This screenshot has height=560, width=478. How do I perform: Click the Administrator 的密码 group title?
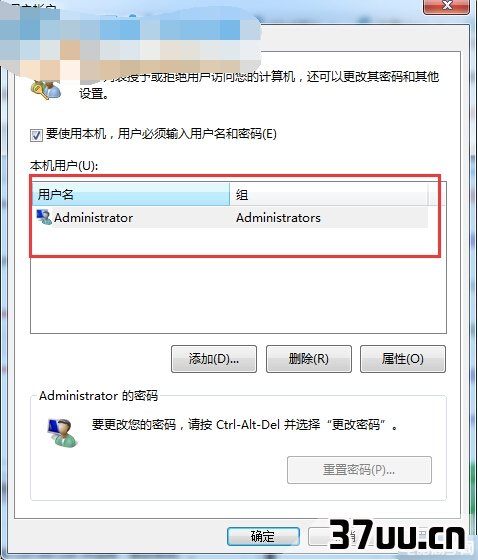[x=98, y=396]
